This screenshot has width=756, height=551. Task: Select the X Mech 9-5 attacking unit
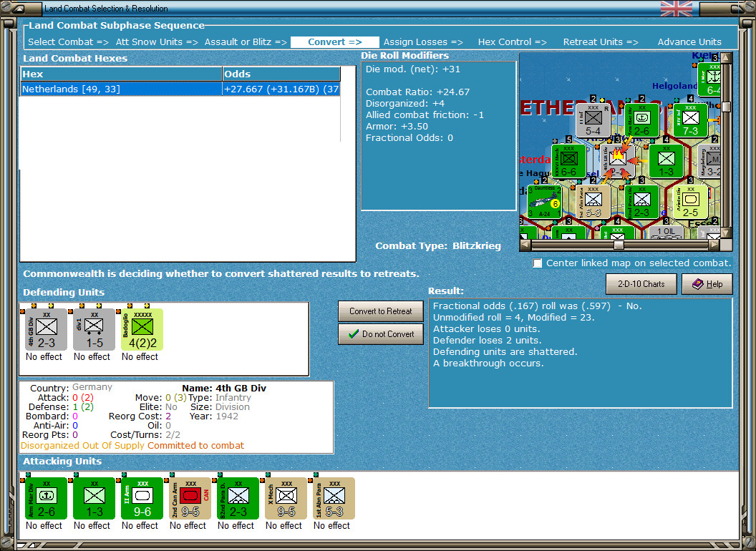pyautogui.click(x=286, y=499)
